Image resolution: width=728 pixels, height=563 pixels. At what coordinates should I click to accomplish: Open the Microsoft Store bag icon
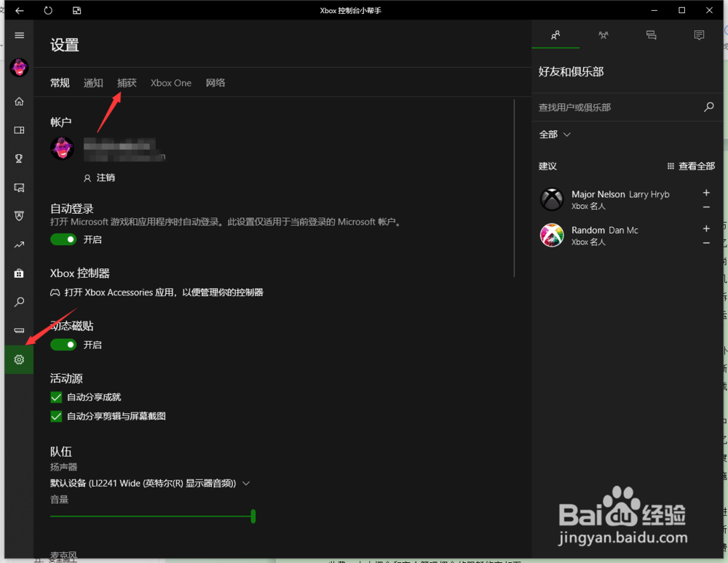click(19, 273)
